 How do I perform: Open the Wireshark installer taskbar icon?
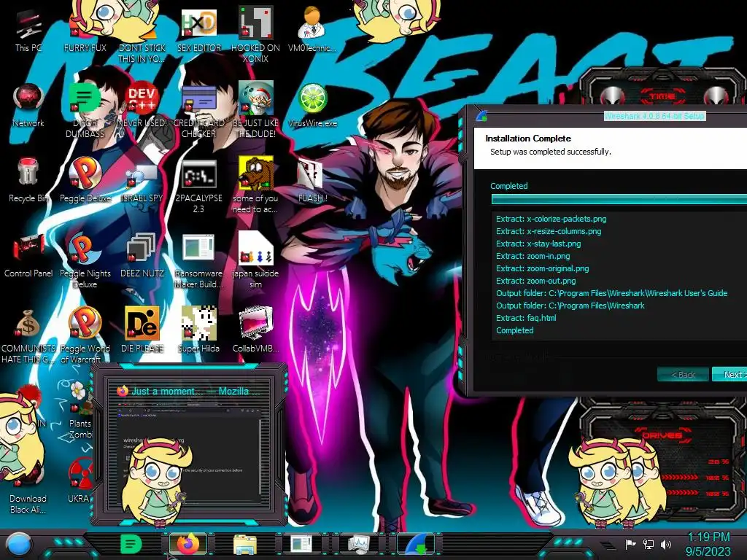416,544
